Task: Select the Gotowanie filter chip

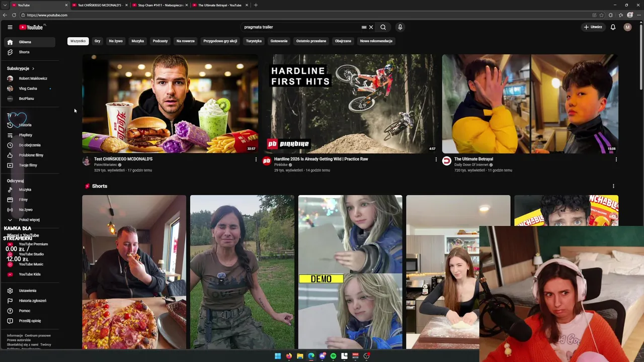Action: point(279,41)
